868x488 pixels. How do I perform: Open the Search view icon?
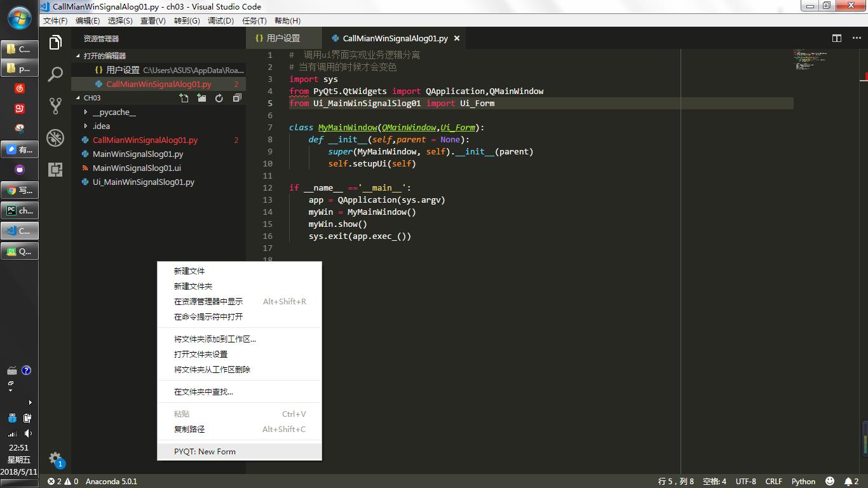pyautogui.click(x=55, y=74)
